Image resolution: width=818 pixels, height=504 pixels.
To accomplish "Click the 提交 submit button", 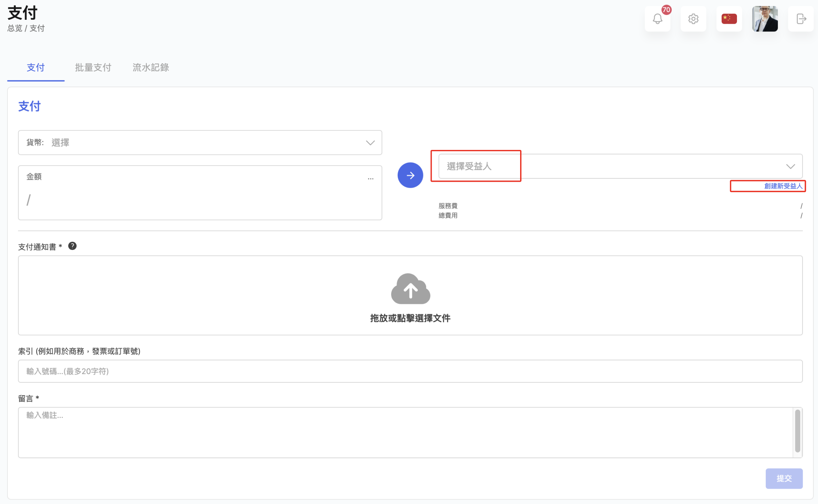I will [x=784, y=479].
